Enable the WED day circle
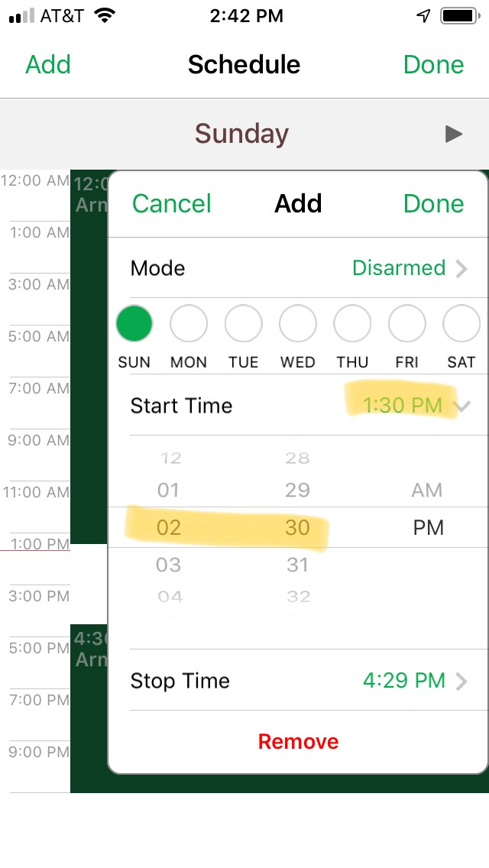This screenshot has height=868, width=489. [x=298, y=323]
